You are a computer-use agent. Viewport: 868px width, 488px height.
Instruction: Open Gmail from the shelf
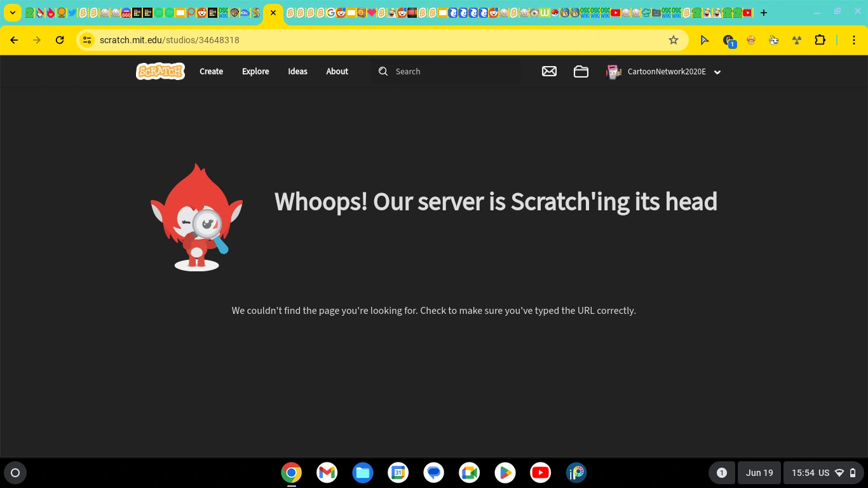(x=327, y=472)
